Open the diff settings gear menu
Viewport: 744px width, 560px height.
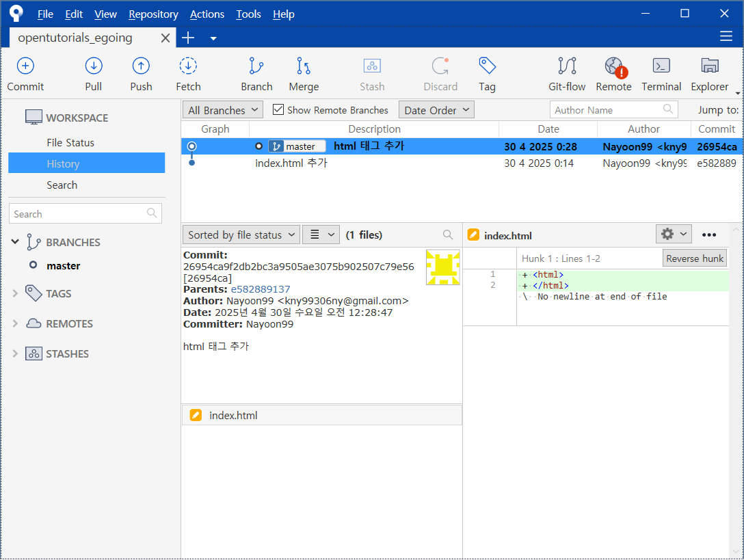pos(674,234)
